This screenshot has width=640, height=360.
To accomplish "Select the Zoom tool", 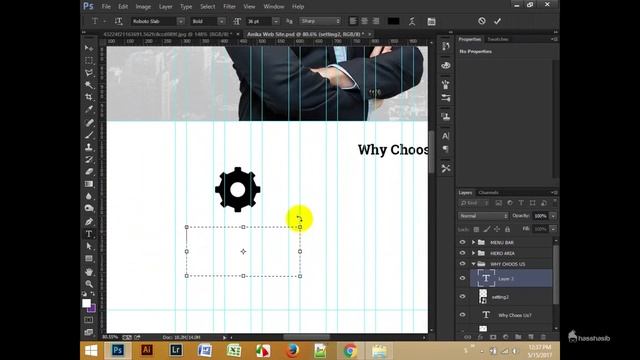I will (x=89, y=284).
